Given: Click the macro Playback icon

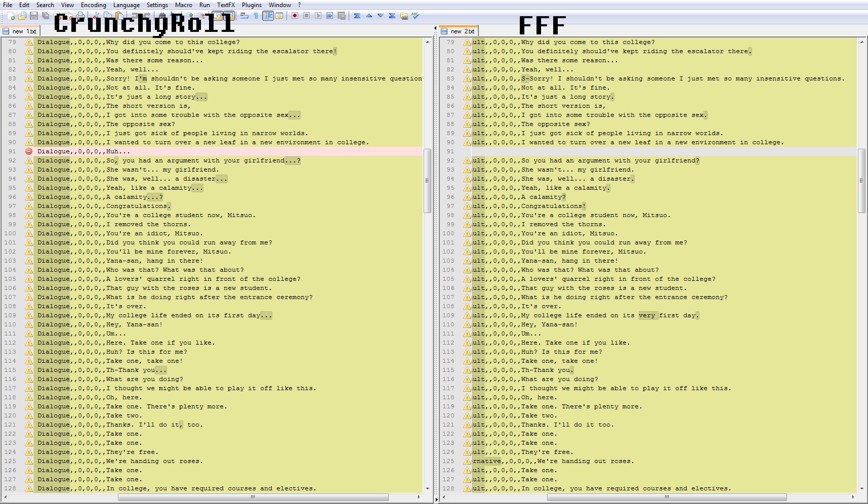Looking at the screenshot, I should [x=318, y=16].
